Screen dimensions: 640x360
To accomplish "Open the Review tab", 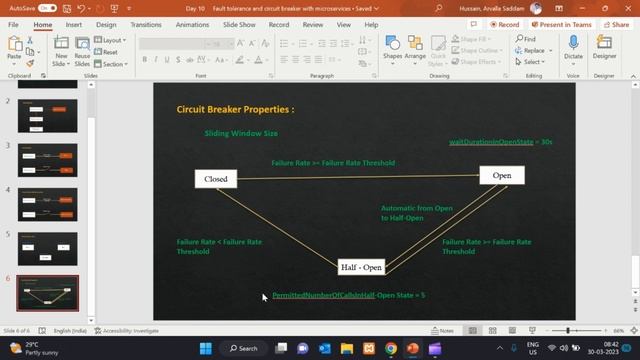I will pos(313,25).
